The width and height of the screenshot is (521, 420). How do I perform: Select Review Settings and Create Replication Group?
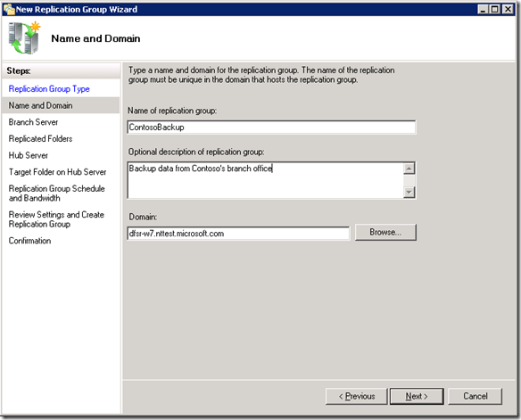click(56, 219)
